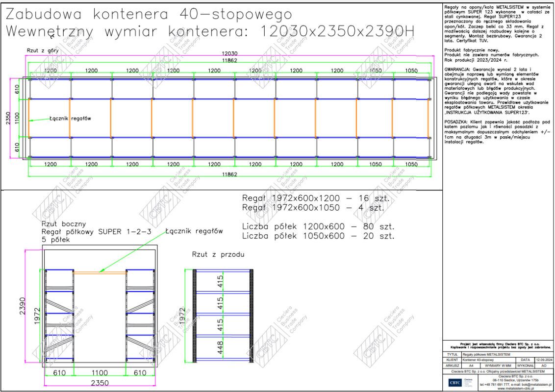The width and height of the screenshot is (555, 392).
Task: Select the 'Kontener 40-stopowy' client cell
Action: [479, 360]
